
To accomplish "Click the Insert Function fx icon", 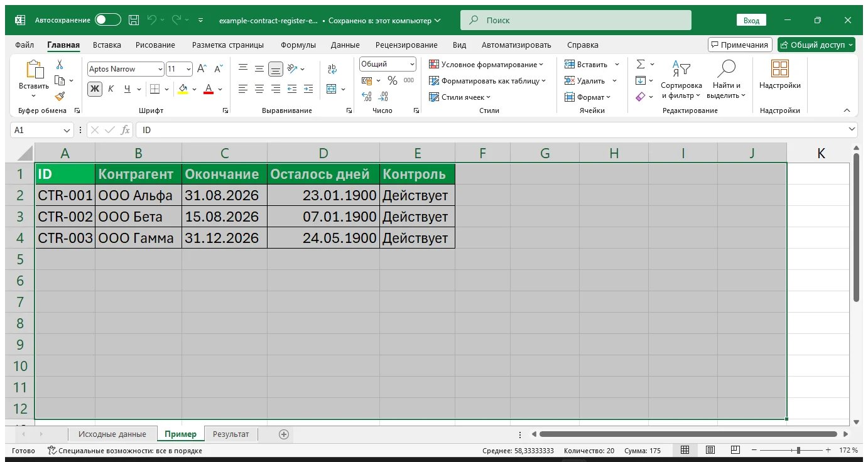I will [126, 130].
